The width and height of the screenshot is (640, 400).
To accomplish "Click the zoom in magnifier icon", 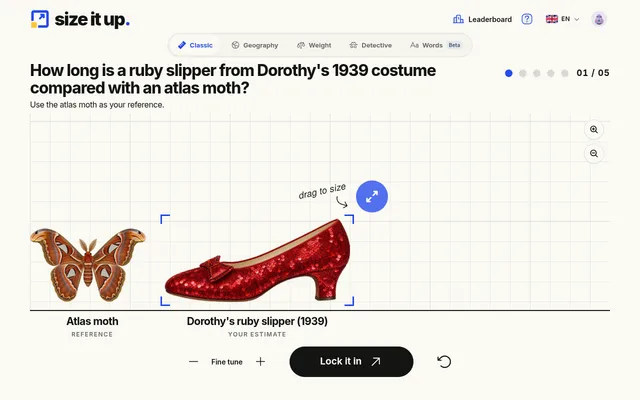I will [594, 130].
